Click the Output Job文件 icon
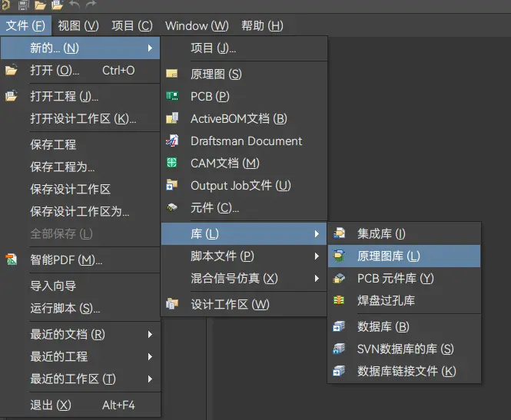 click(x=172, y=186)
